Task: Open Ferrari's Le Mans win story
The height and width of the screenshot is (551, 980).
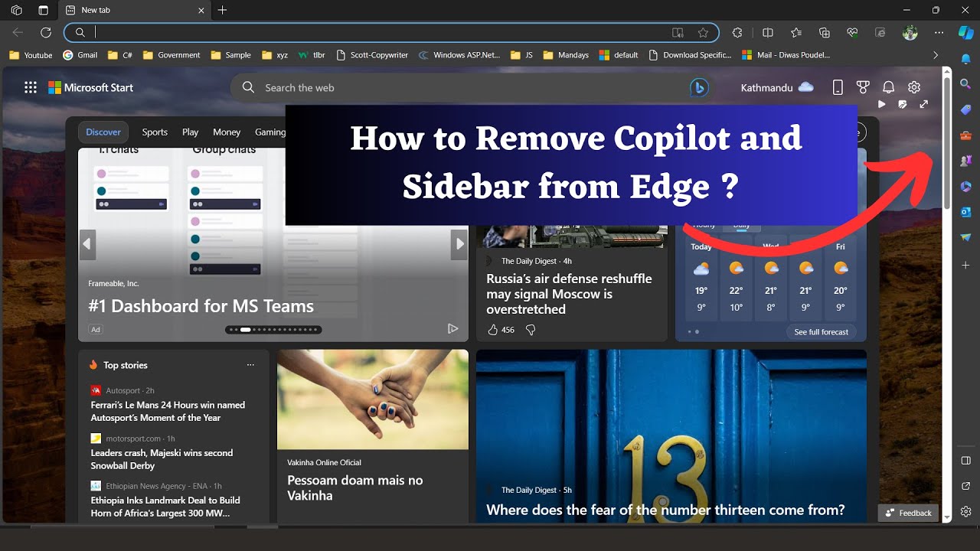Action: [x=168, y=411]
